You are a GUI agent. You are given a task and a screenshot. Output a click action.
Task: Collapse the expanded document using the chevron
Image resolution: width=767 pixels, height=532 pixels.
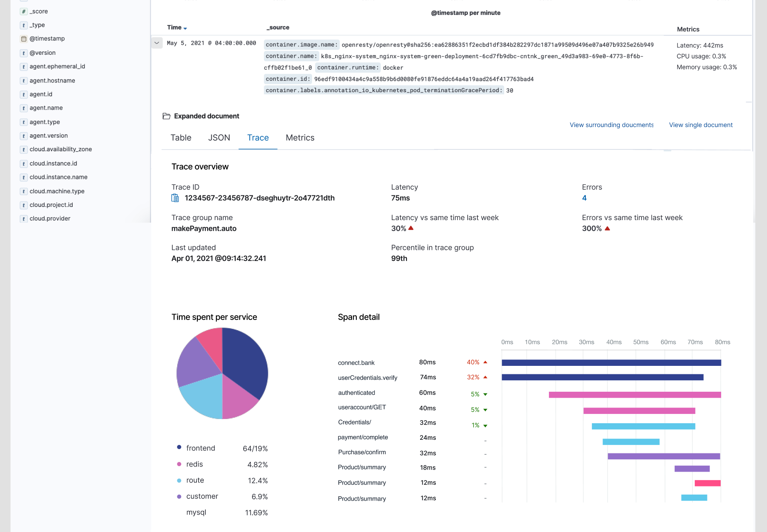pyautogui.click(x=156, y=43)
